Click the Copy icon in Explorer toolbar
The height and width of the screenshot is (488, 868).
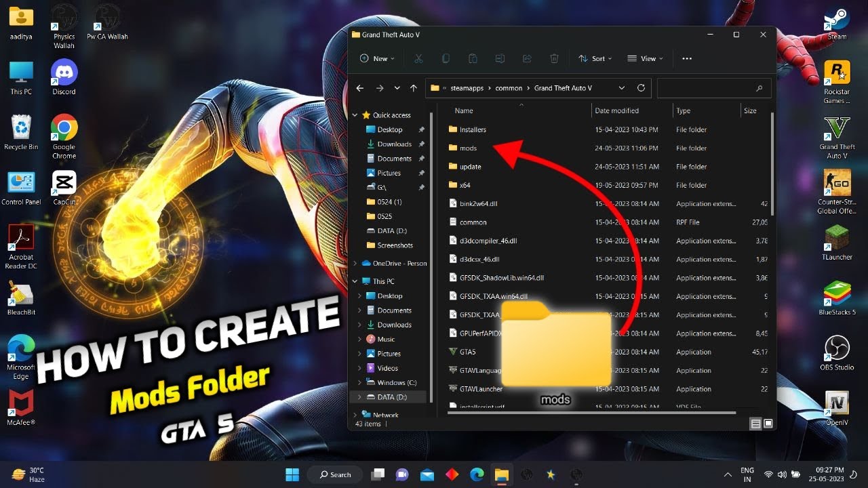(x=446, y=58)
